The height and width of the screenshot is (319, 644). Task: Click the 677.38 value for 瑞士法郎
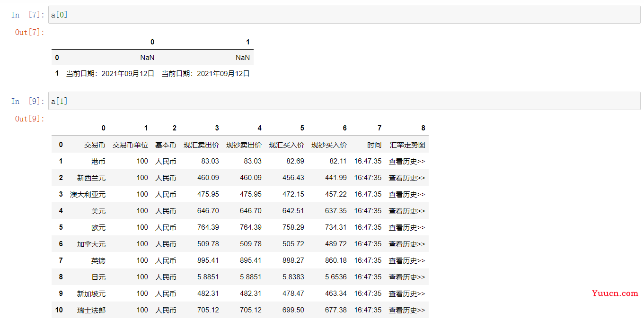tap(336, 310)
